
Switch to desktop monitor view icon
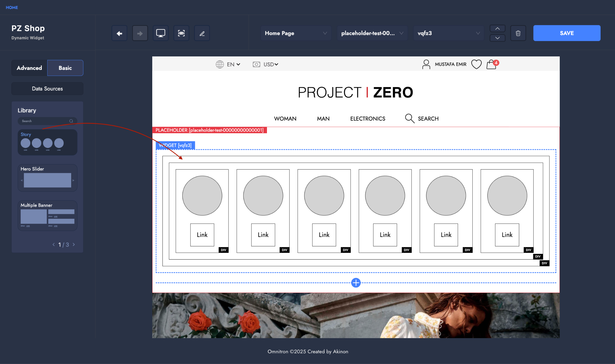161,33
